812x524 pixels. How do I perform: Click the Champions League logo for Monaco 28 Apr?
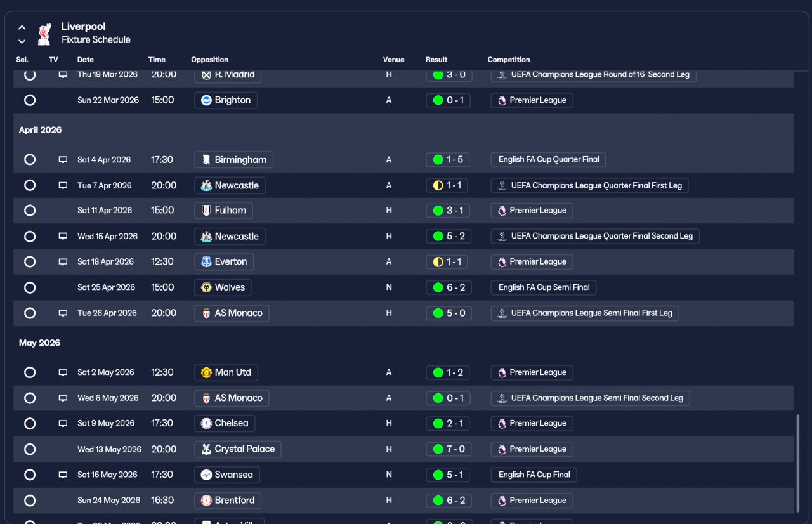[502, 313]
